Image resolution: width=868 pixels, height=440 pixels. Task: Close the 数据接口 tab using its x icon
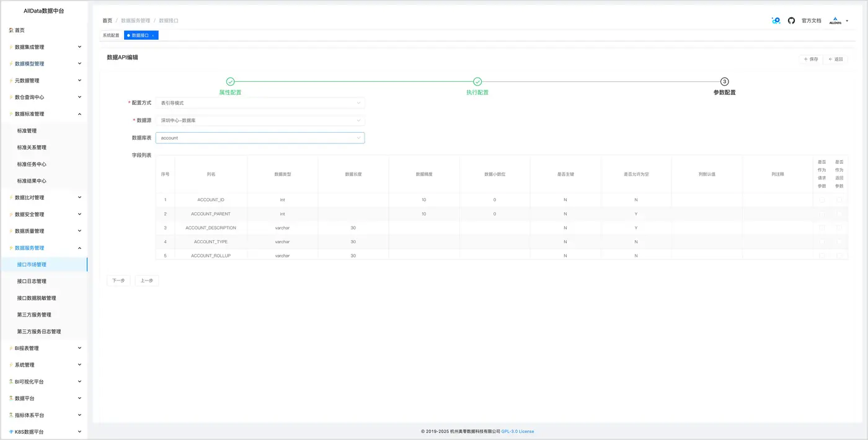pos(153,35)
